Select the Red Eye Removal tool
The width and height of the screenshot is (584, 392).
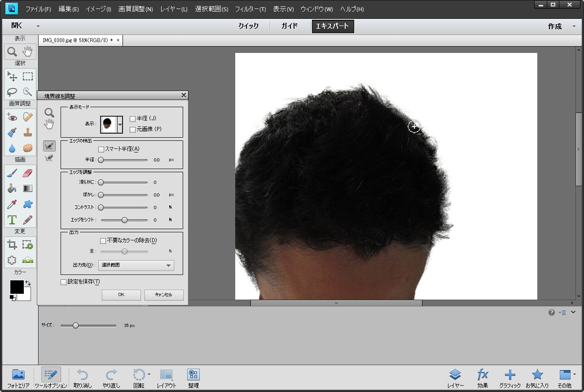coord(12,117)
